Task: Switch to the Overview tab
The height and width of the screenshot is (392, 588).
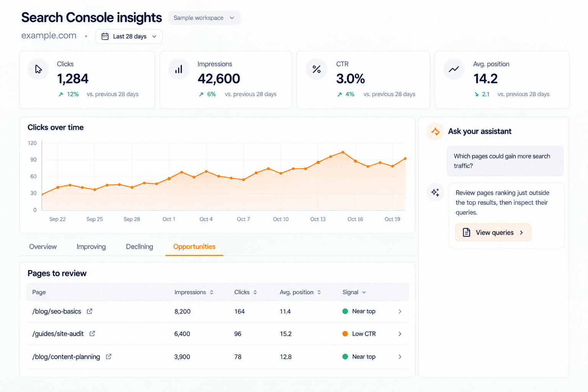Action: (43, 247)
